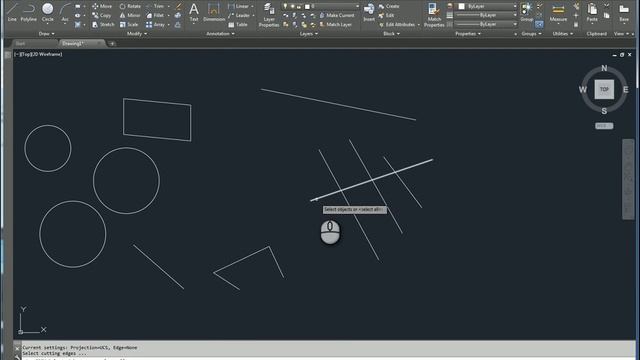Click the S direction on ViewCube compass
The height and width of the screenshot is (360, 640).
click(x=604, y=111)
